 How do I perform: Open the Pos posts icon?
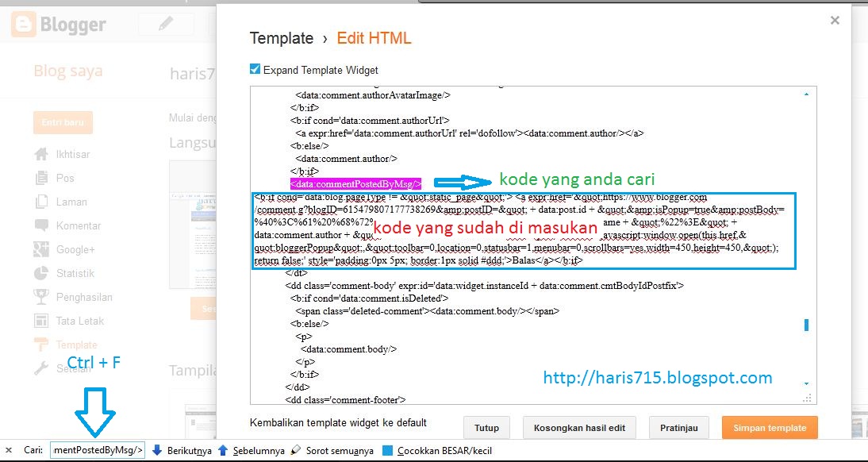(41, 178)
